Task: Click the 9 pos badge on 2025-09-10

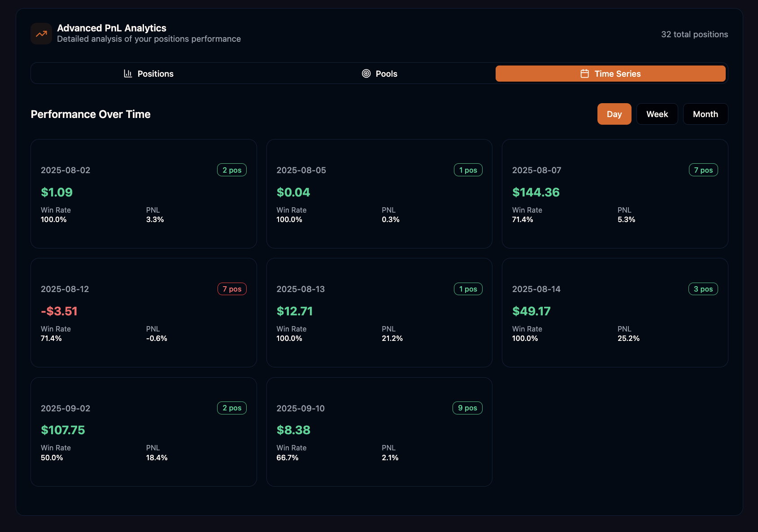Action: (467, 408)
